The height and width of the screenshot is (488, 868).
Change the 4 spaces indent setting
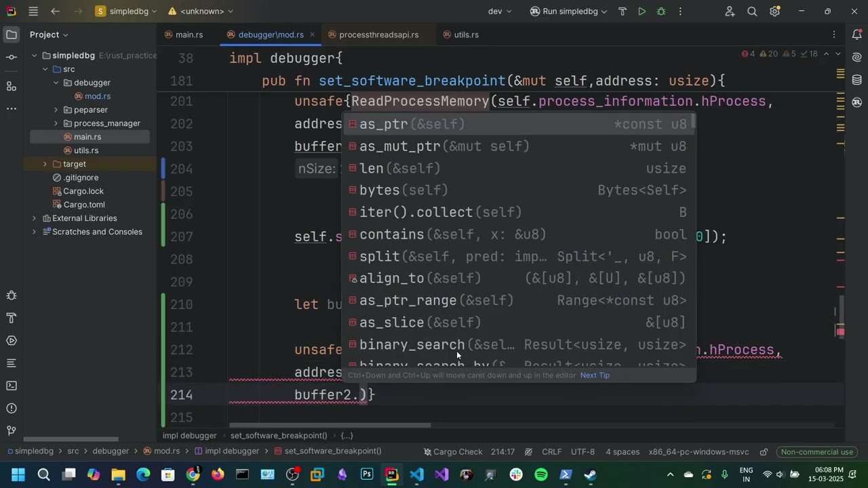tap(623, 451)
